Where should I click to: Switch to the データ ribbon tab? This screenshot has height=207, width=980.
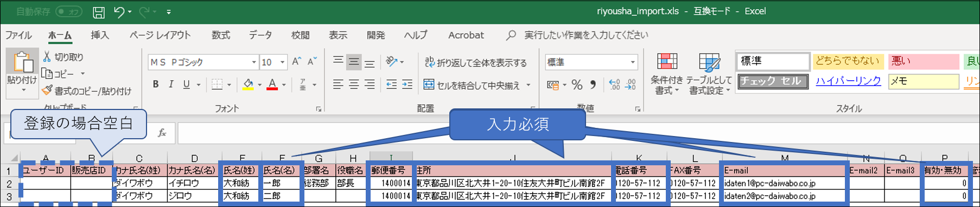tap(260, 35)
